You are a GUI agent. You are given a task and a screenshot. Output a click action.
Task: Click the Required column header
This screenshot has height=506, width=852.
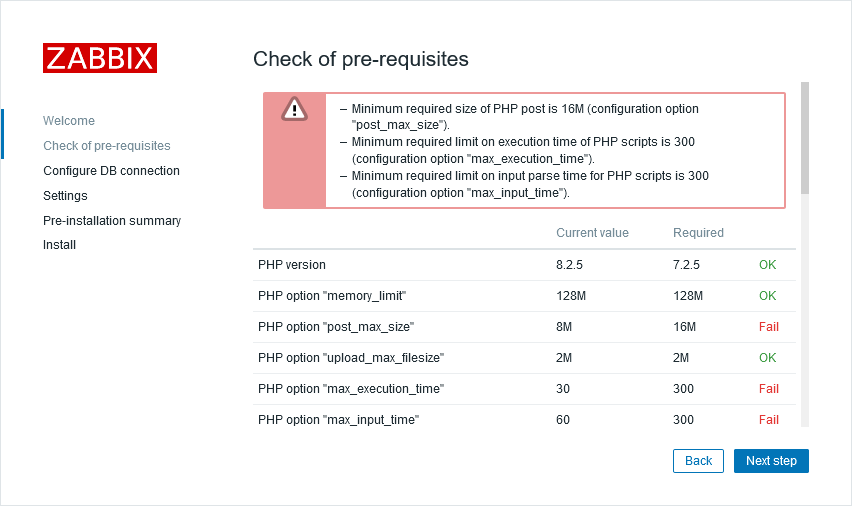click(x=698, y=233)
